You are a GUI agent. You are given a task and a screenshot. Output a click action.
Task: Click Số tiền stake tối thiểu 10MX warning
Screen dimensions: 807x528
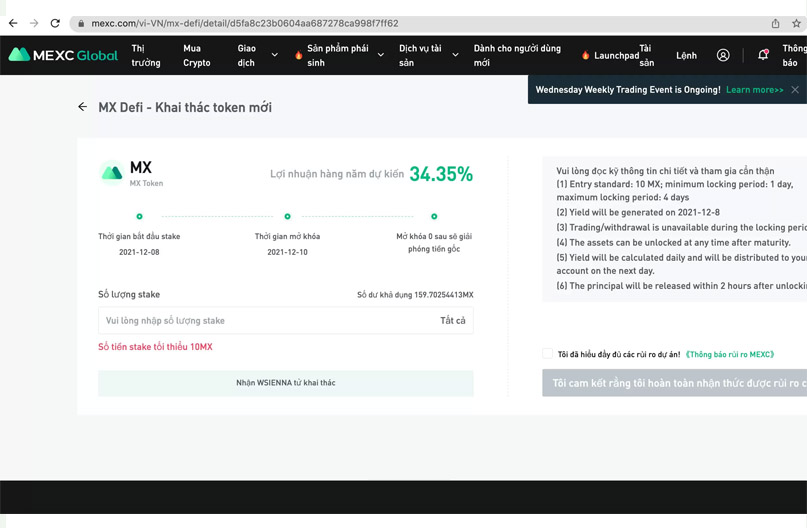pos(155,347)
